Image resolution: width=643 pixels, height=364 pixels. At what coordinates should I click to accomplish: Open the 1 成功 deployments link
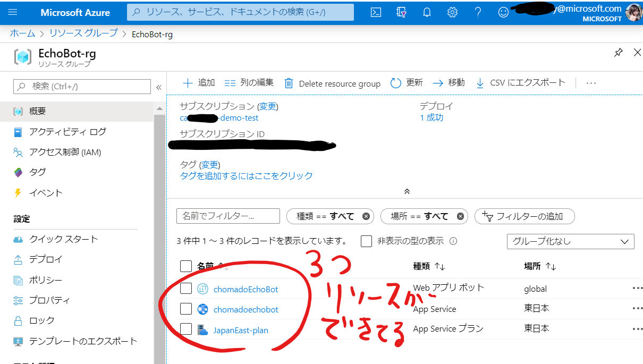[x=432, y=117]
